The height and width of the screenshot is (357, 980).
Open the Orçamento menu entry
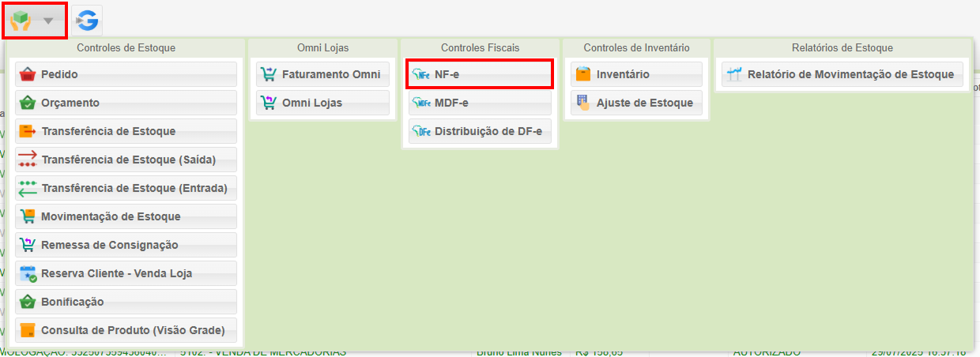126,103
